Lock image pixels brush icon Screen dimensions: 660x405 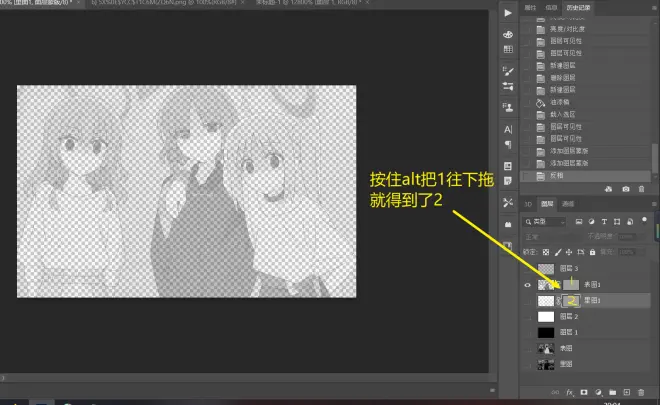click(x=558, y=252)
